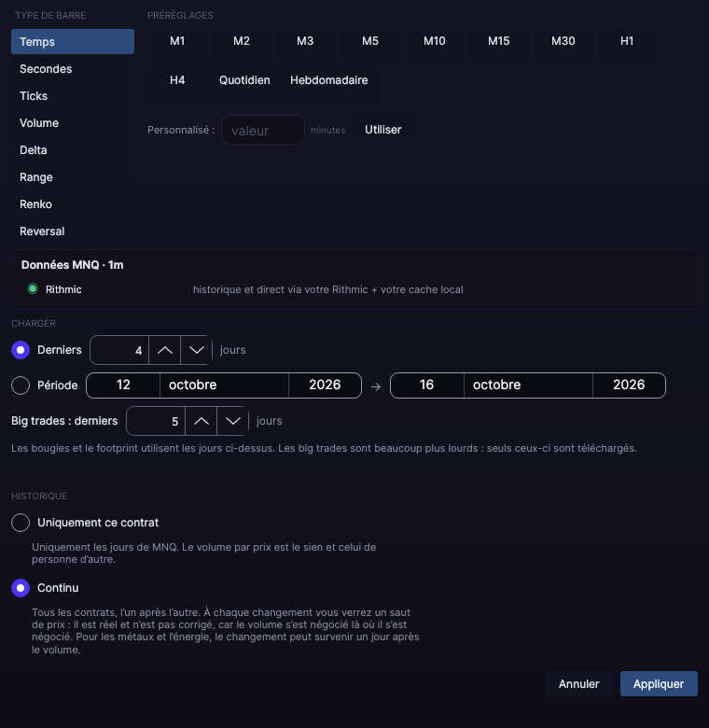Set timeframe to H4 preset
Image resolution: width=709 pixels, height=728 pixels.
pos(177,80)
